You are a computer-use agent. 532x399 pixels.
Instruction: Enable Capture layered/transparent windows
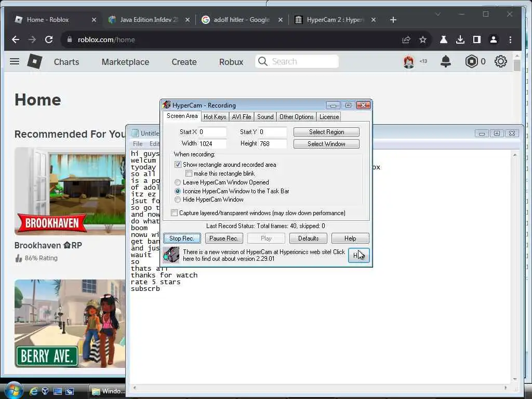pyautogui.click(x=174, y=212)
